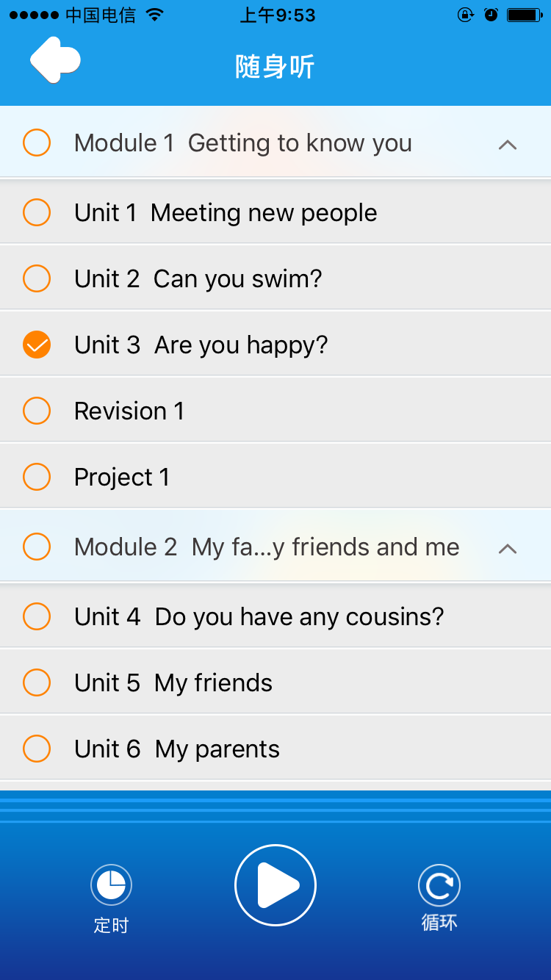551x980 pixels.
Task: Tap the battery icon in status bar
Action: coord(525,15)
